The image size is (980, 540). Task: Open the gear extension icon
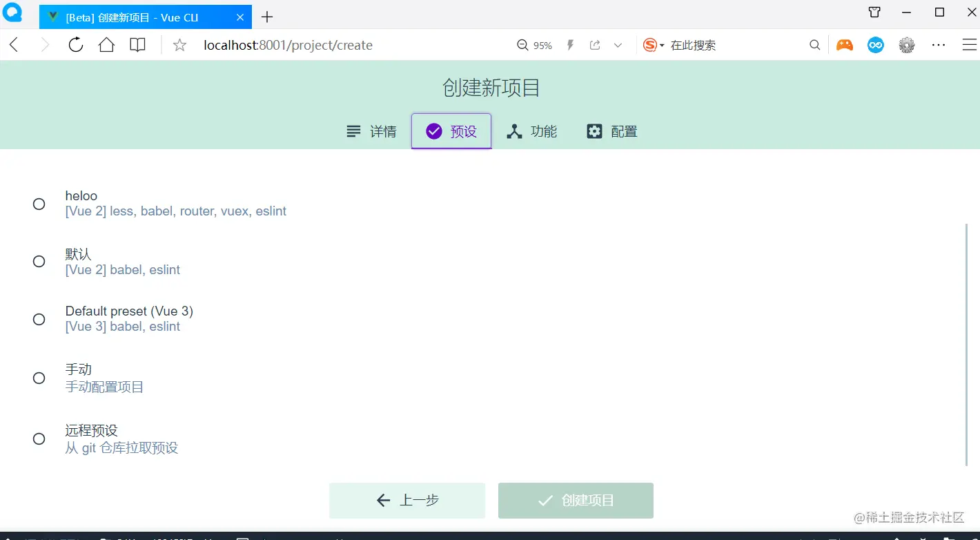[907, 45]
